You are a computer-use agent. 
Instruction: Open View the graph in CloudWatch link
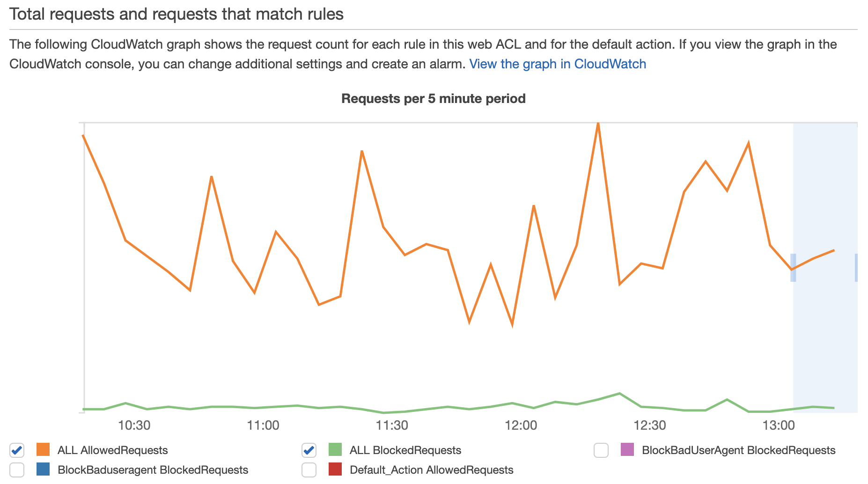558,64
